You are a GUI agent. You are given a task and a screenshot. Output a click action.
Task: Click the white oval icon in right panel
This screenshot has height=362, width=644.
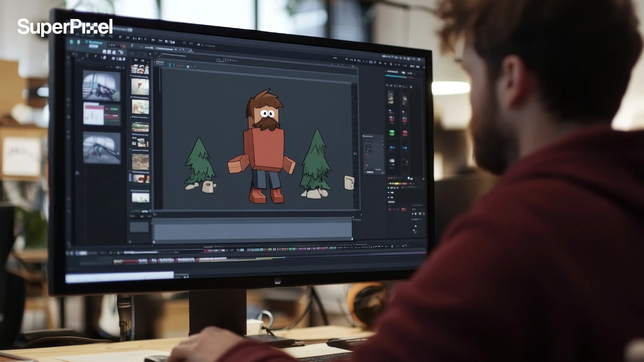(392, 161)
